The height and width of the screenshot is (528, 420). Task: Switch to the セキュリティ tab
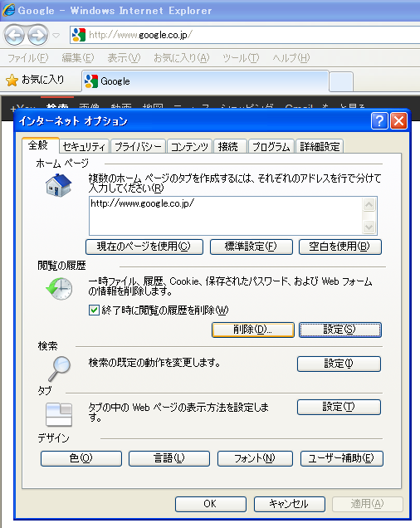84,146
